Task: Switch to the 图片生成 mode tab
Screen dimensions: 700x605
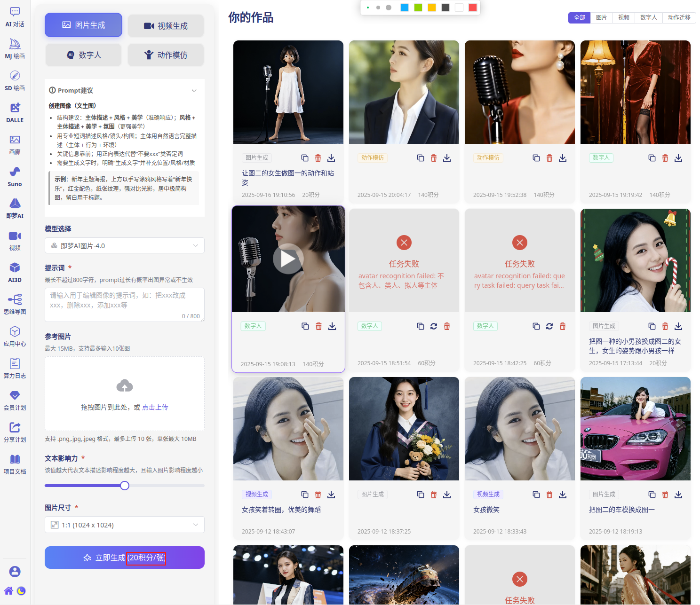Action: (84, 25)
